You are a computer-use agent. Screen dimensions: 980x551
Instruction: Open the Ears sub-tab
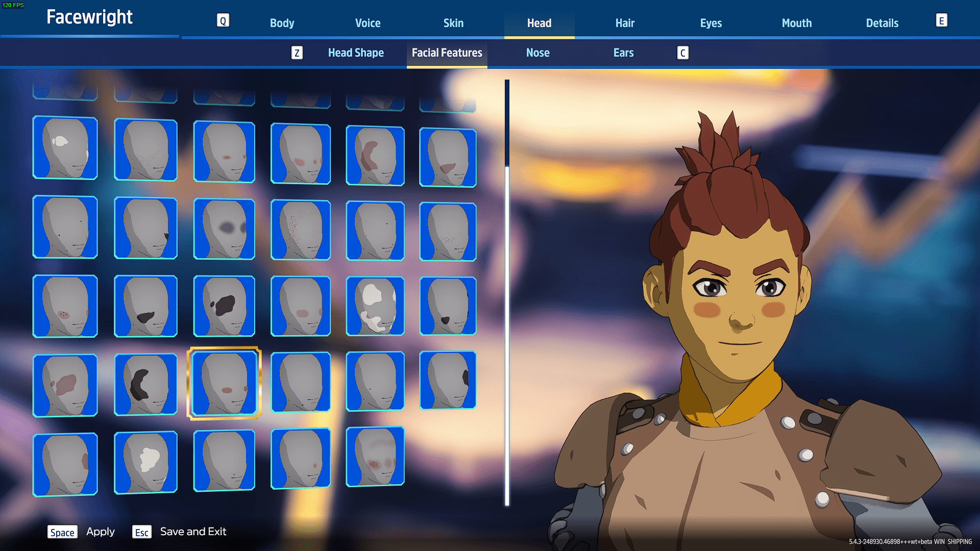pos(623,53)
